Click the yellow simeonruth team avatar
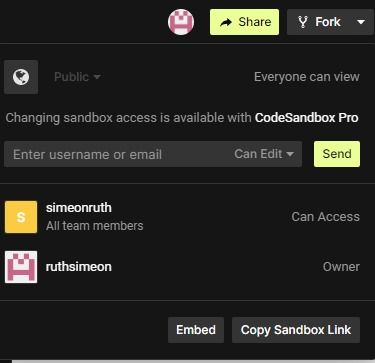The height and width of the screenshot is (363, 375). tap(21, 217)
